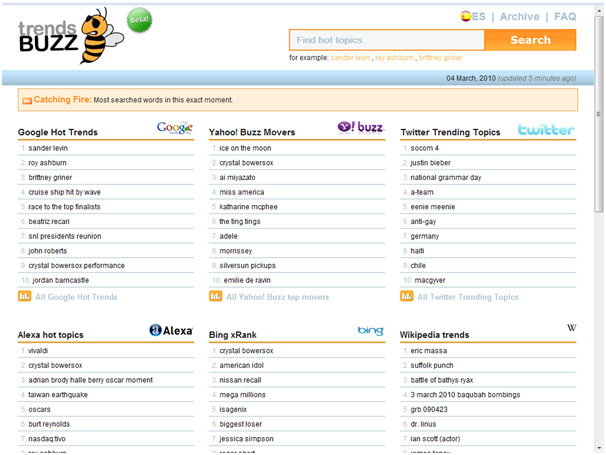Open Google trend cruise ship hit by wave
Viewport: 606px width, 455px height.
click(64, 192)
